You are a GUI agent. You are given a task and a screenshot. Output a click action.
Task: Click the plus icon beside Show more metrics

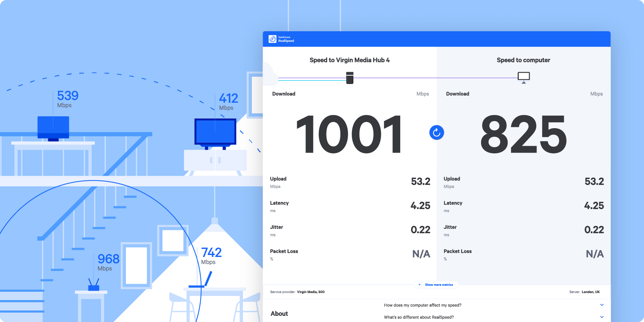pos(420,285)
